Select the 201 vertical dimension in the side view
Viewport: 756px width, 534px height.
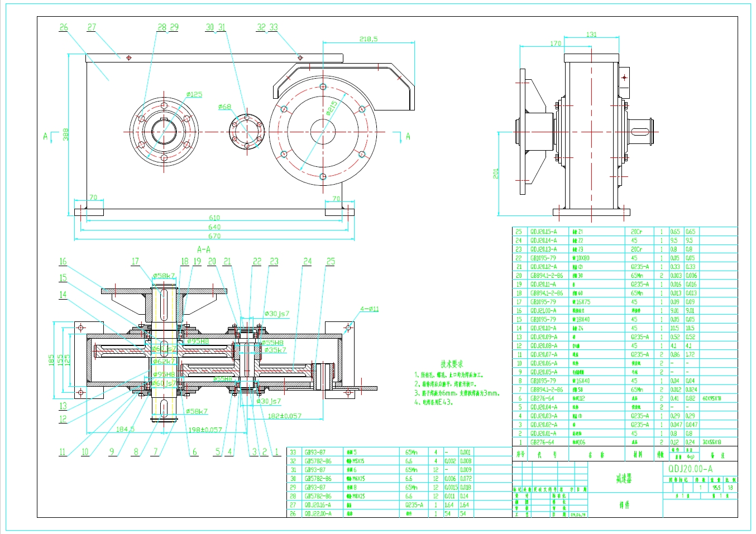tap(496, 174)
